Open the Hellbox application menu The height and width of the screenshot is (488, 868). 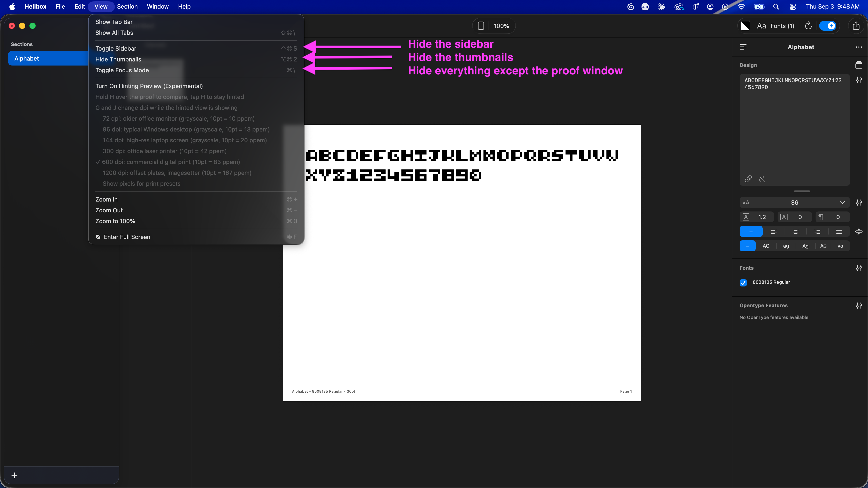[35, 6]
